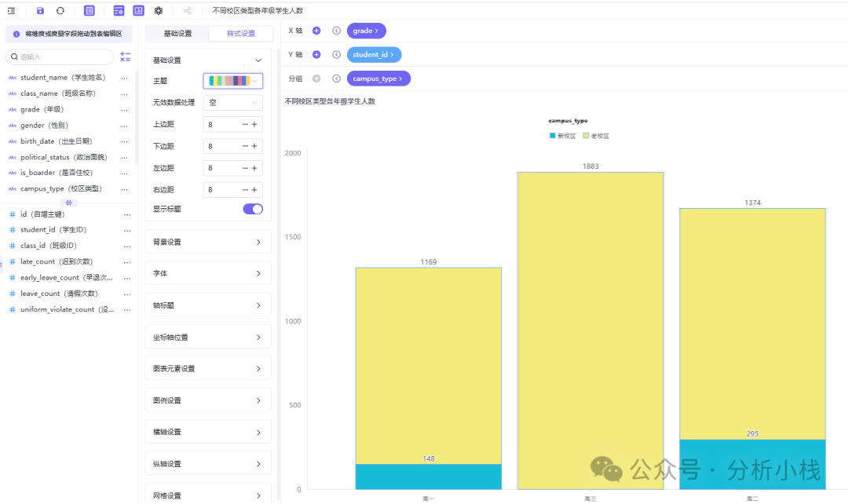
Task: Open the chart configuration panel icon
Action: (119, 10)
